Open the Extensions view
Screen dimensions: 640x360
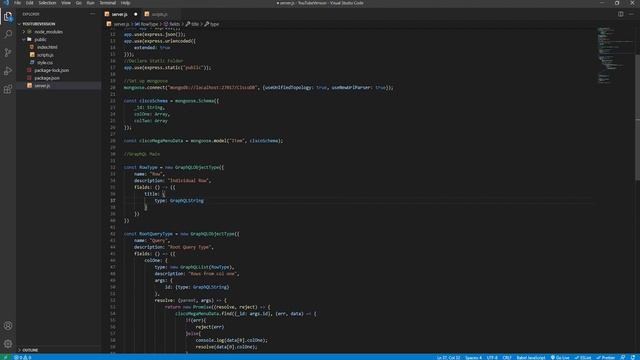point(8,89)
